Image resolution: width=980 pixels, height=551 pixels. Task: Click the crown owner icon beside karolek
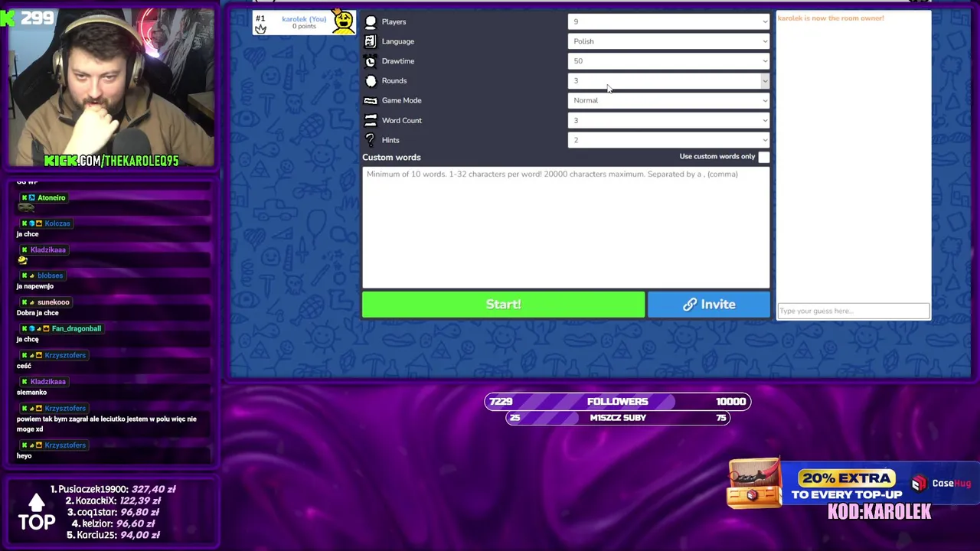pyautogui.click(x=260, y=29)
